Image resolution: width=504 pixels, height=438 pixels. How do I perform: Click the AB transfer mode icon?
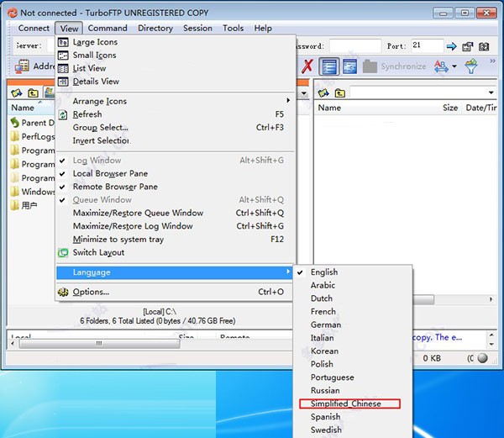click(441, 66)
